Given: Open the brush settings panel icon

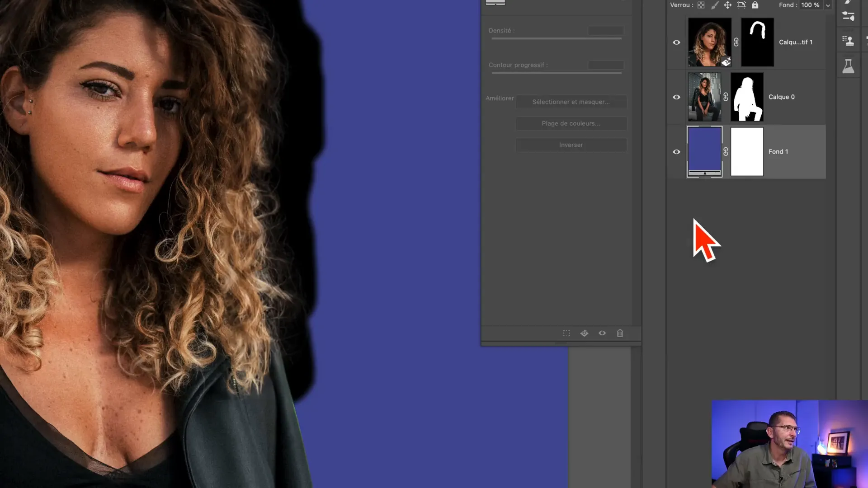Looking at the screenshot, I should (848, 16).
